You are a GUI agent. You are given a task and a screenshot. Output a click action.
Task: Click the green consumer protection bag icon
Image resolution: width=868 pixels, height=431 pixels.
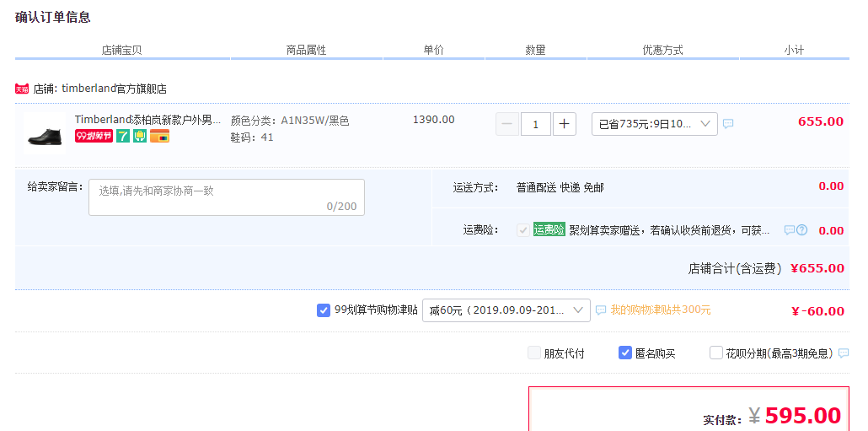tap(140, 136)
